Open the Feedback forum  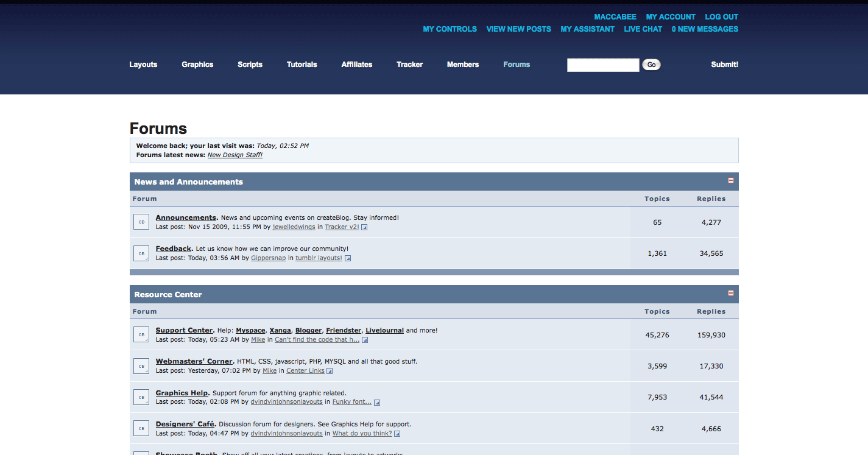click(x=174, y=249)
